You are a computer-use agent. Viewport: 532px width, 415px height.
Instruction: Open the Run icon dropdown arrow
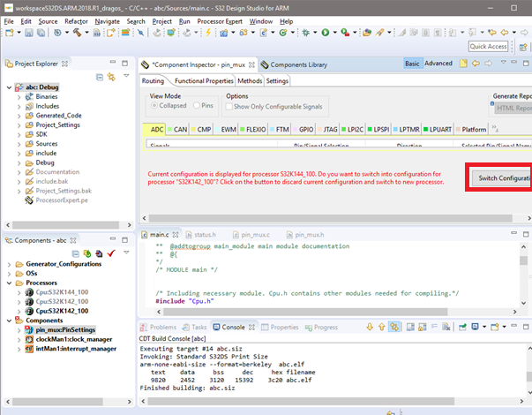[335, 33]
